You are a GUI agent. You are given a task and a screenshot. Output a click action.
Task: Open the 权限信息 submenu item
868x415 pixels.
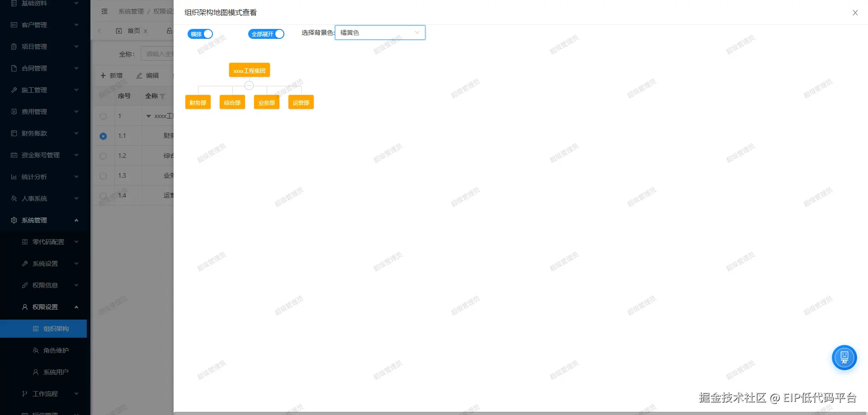coord(43,285)
